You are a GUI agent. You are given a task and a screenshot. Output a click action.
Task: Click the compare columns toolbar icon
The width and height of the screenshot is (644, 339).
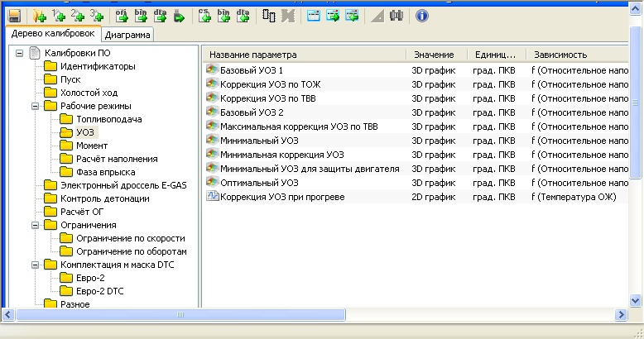point(269,15)
